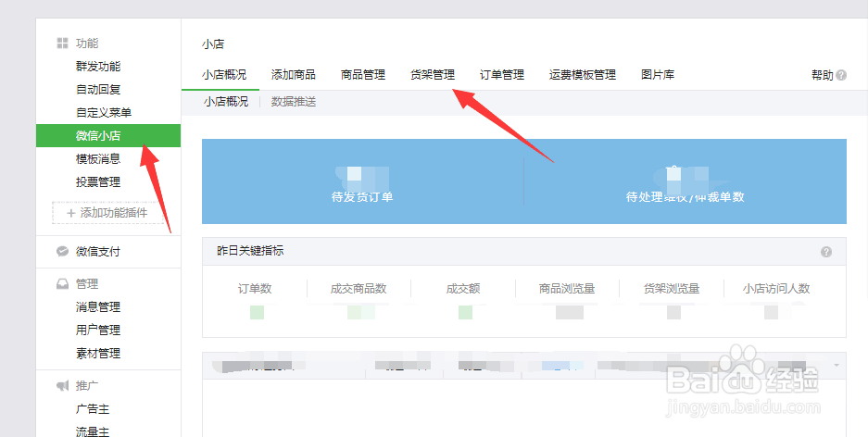Image resolution: width=868 pixels, height=437 pixels.
Task: Open 广告主 in the sidebar
Action: pos(93,409)
